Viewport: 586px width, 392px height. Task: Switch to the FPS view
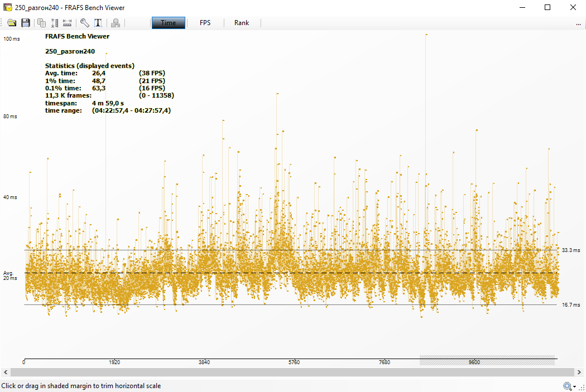[x=205, y=23]
